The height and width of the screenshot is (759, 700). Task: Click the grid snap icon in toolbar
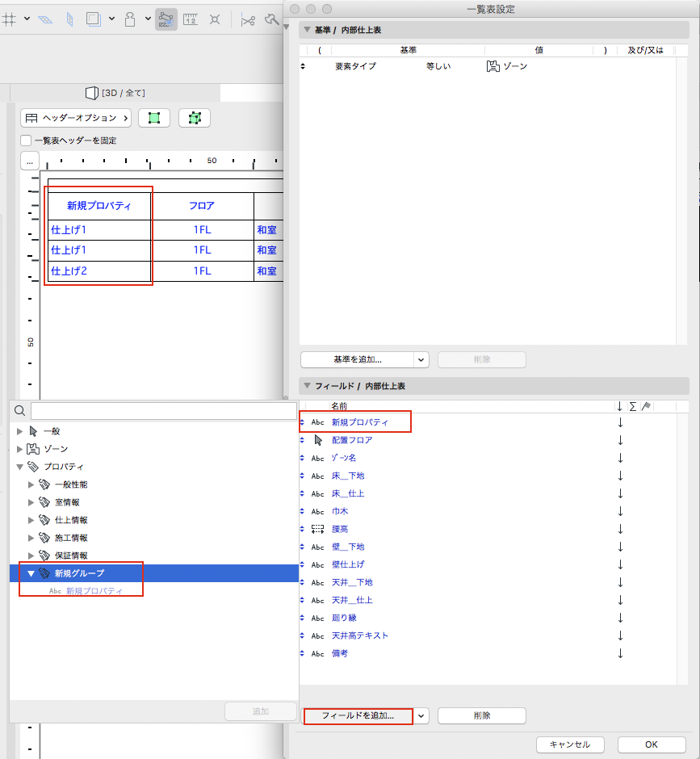coord(10,19)
